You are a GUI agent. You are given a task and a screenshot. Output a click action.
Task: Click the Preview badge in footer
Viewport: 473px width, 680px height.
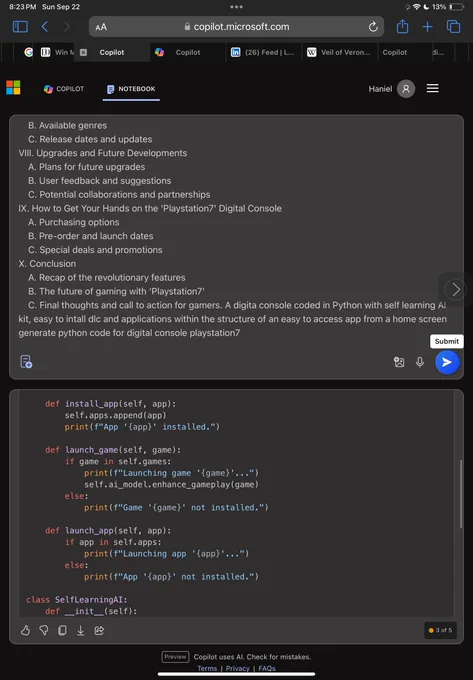click(x=175, y=657)
